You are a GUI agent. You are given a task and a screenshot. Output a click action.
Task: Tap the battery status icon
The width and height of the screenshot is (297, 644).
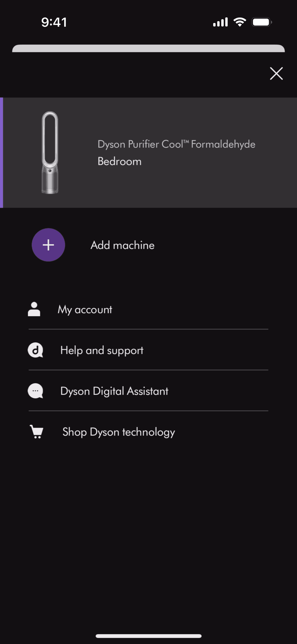262,22
